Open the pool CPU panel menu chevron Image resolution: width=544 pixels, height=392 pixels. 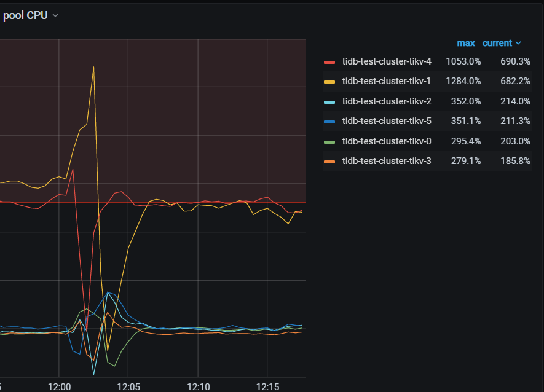tap(55, 15)
